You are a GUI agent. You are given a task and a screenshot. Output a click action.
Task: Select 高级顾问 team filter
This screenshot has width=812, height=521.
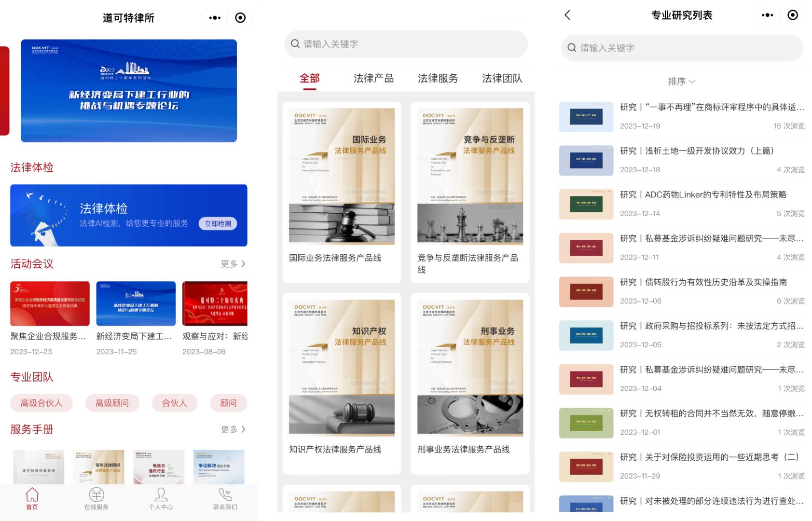coord(112,403)
